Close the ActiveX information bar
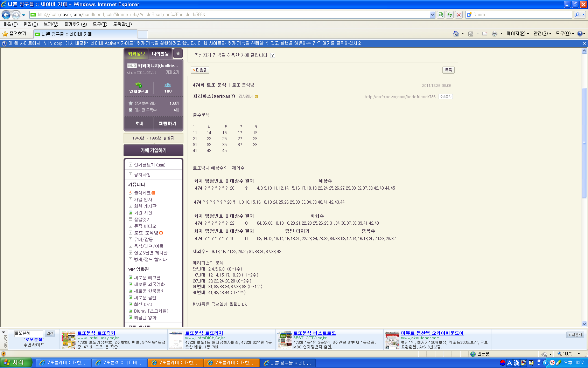 click(x=584, y=43)
